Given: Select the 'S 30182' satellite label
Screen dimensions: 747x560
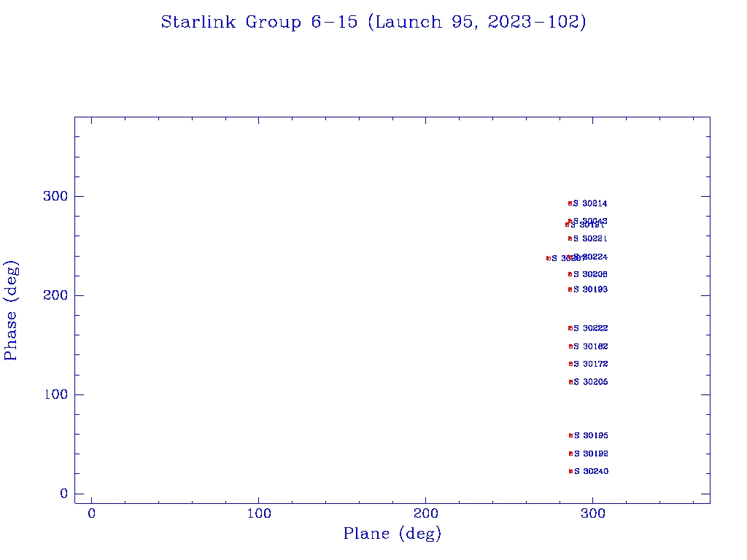Looking at the screenshot, I should click(591, 346).
